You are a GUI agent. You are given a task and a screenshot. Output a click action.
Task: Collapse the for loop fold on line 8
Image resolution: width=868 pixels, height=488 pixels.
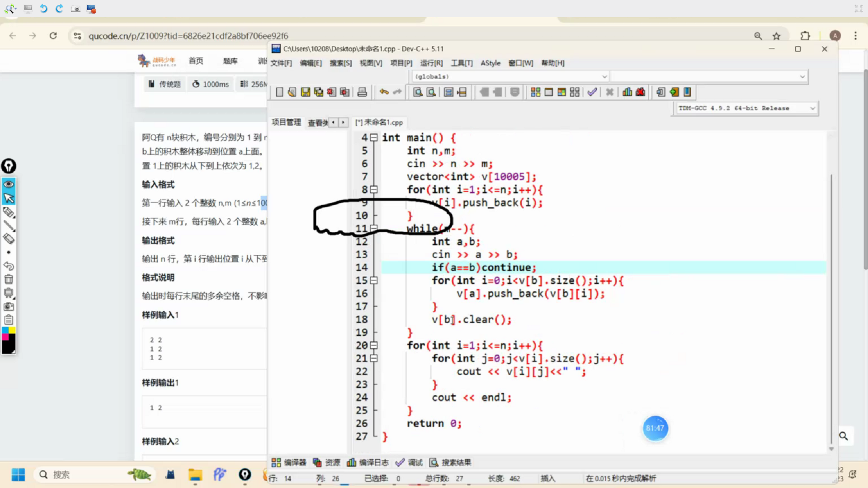coord(374,190)
